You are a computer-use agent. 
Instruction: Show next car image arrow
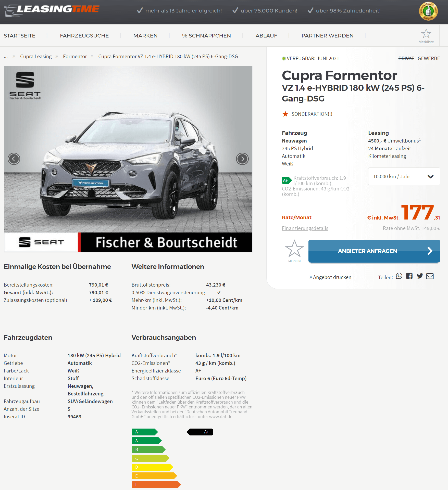pos(242,159)
